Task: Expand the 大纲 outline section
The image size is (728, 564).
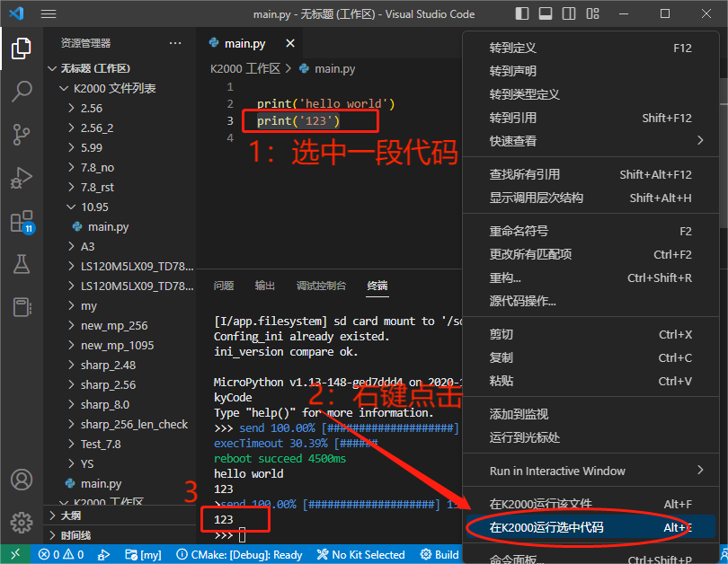Action: [x=120, y=516]
